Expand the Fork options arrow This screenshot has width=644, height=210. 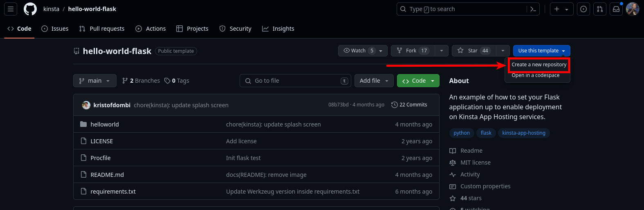tap(441, 51)
